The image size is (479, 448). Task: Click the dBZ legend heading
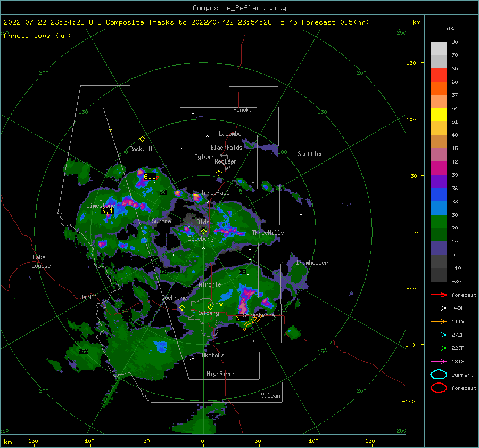451,28
